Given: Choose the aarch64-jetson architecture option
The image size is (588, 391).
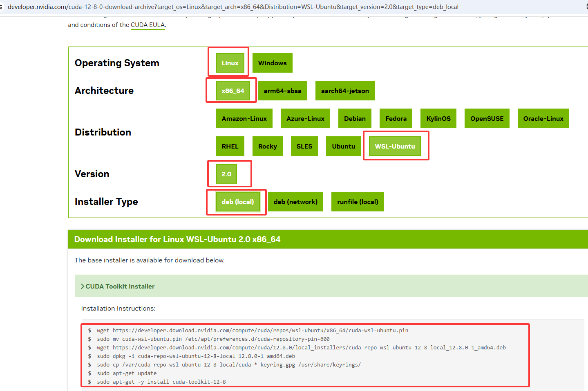Looking at the screenshot, I should coord(344,91).
